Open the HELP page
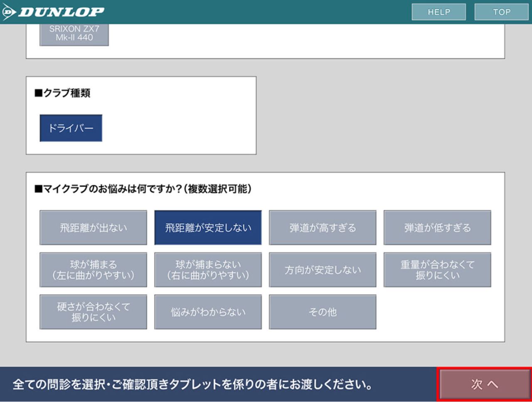This screenshot has width=532, height=402. tap(438, 12)
